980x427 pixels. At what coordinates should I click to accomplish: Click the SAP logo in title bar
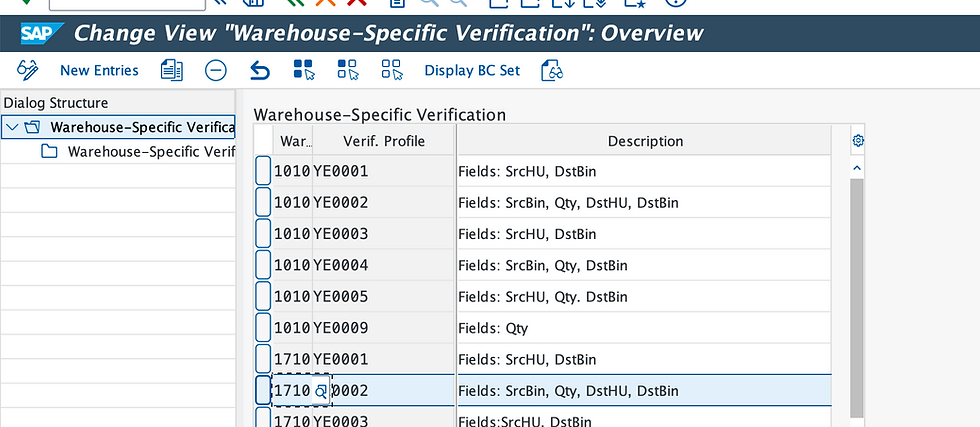point(42,33)
